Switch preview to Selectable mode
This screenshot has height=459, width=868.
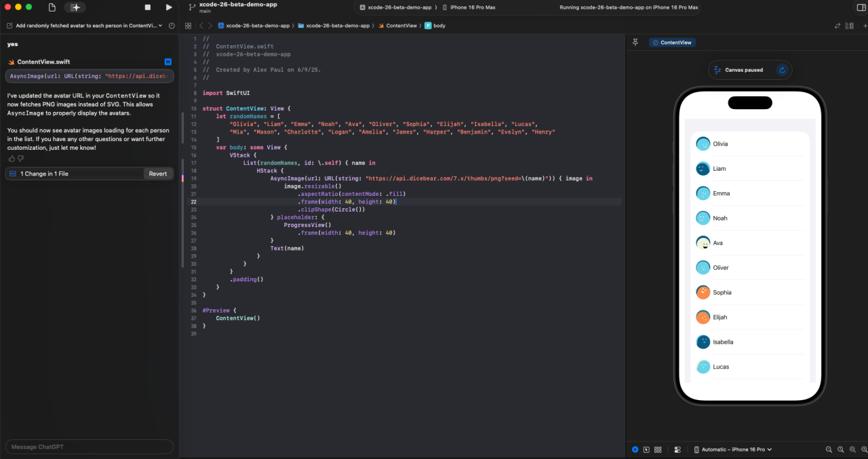click(646, 450)
